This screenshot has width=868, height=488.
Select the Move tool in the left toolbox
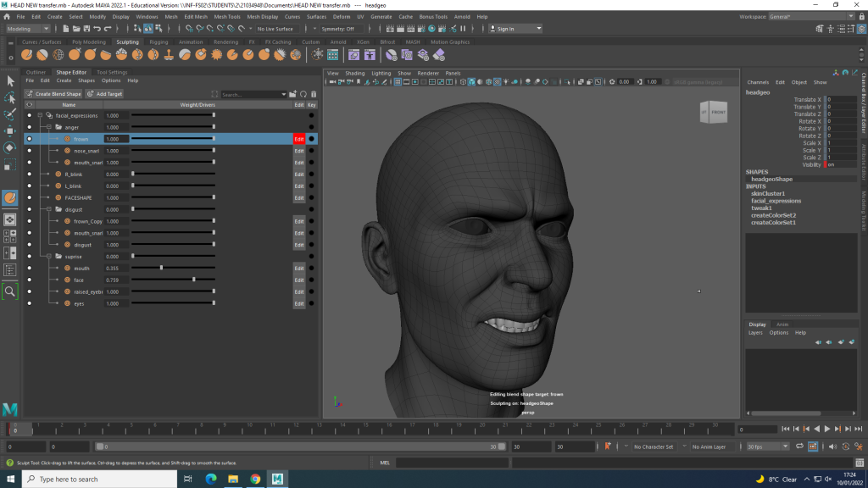(10, 131)
